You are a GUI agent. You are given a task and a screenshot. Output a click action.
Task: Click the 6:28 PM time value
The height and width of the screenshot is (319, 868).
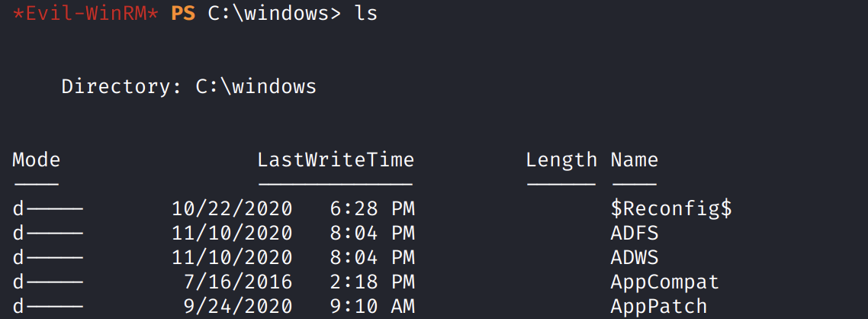(x=371, y=209)
